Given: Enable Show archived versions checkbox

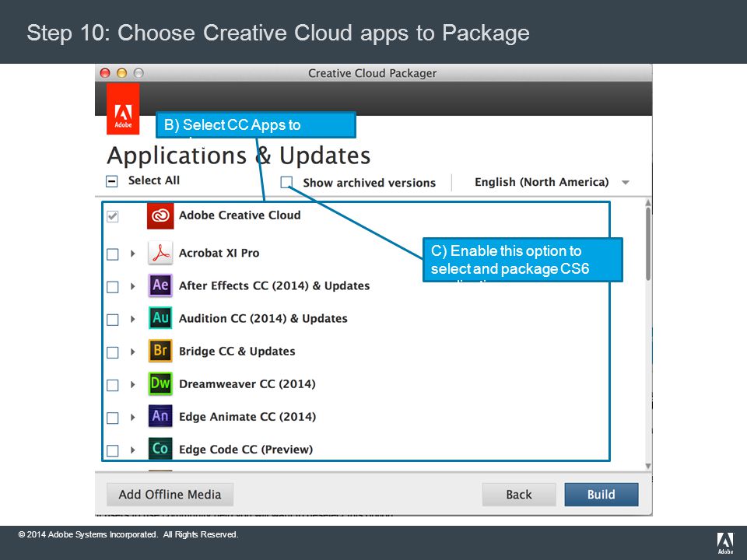Looking at the screenshot, I should pyautogui.click(x=286, y=182).
